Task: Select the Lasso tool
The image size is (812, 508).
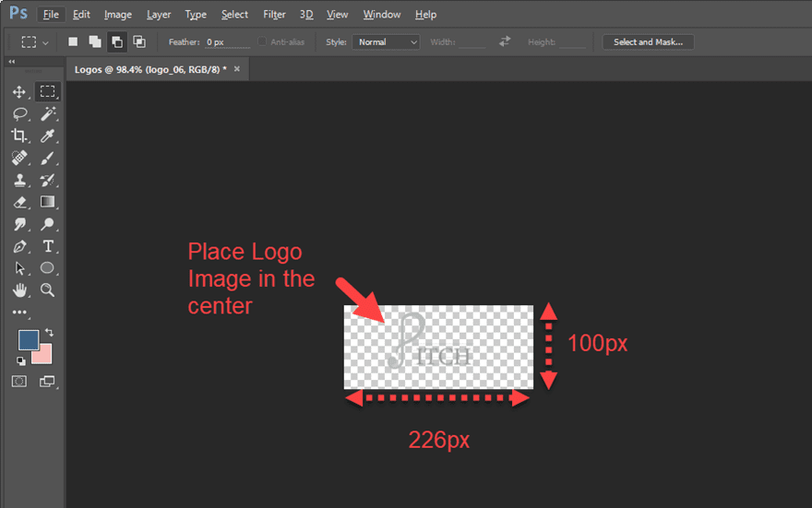Action: point(19,113)
